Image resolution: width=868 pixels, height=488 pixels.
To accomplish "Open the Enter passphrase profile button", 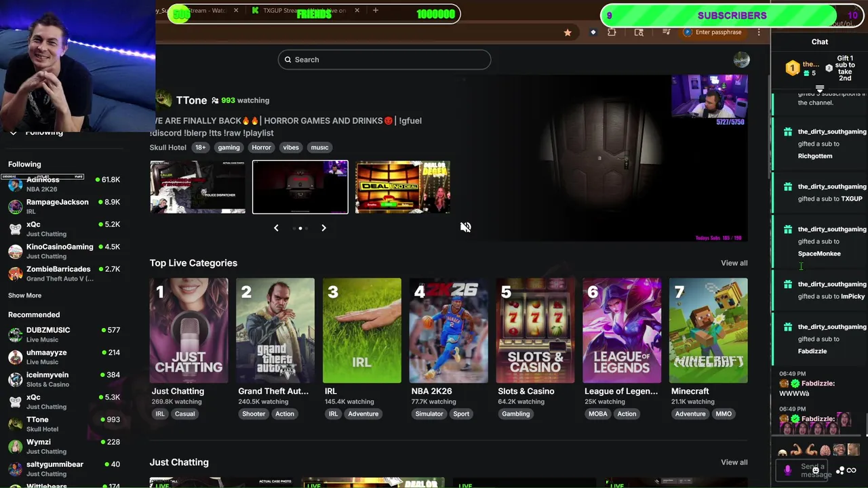I will 713,33.
